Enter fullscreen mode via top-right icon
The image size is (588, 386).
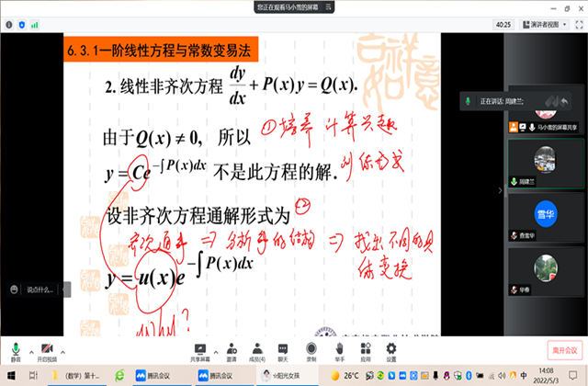(579, 24)
